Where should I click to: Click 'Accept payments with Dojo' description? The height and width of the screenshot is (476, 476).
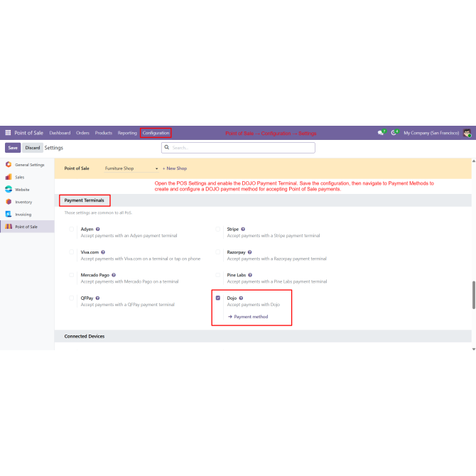[254, 305]
